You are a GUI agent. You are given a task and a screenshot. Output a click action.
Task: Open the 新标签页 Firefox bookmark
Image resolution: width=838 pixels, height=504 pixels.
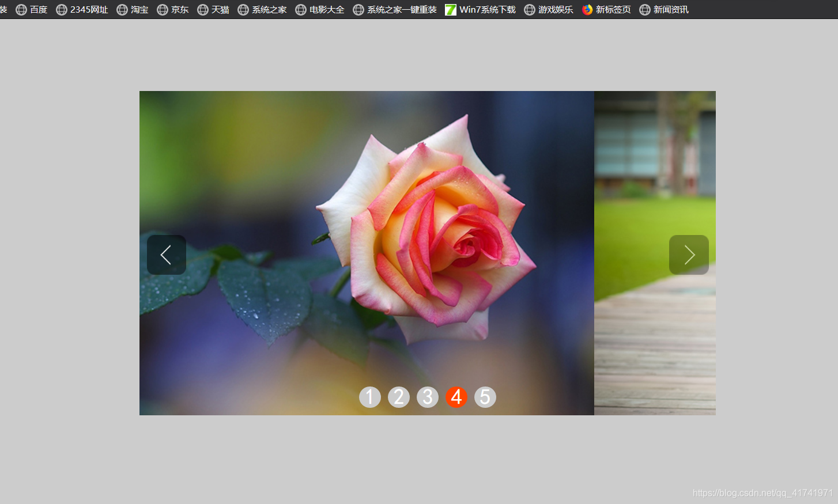[x=606, y=10]
